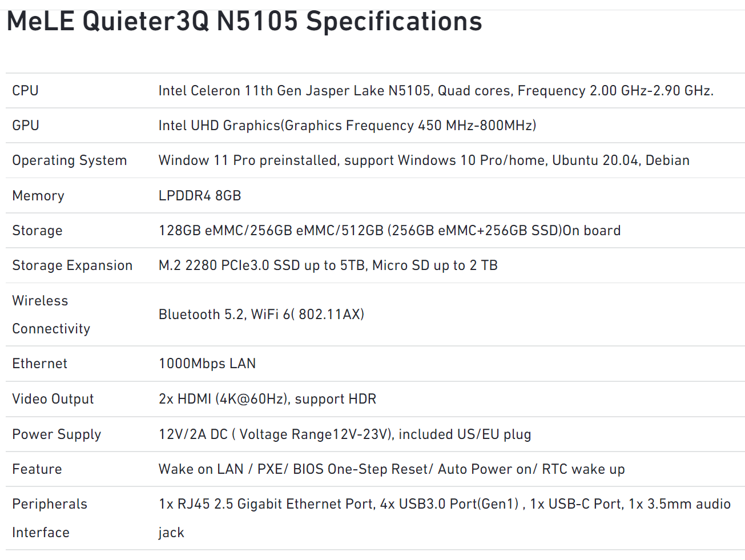Select the Storage row label
This screenshot has height=560, width=745.
click(x=38, y=231)
